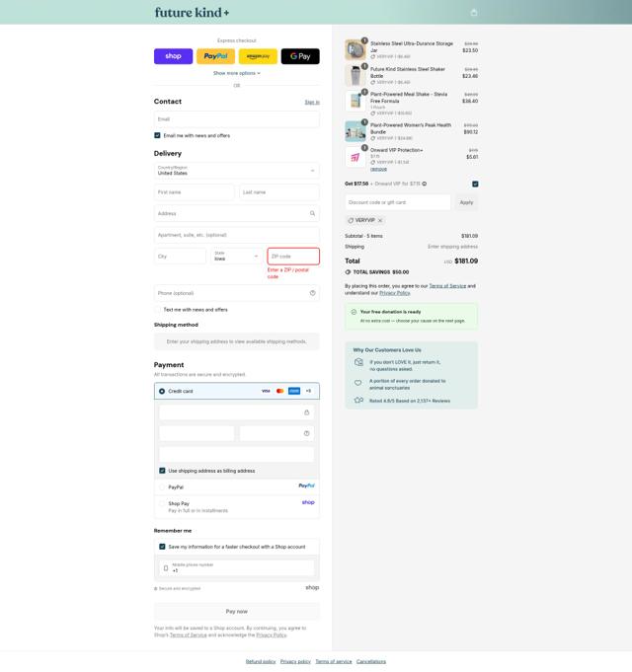This screenshot has height=672, width=632.
Task: Remove the VERYVIP discount code
Action: tap(380, 220)
